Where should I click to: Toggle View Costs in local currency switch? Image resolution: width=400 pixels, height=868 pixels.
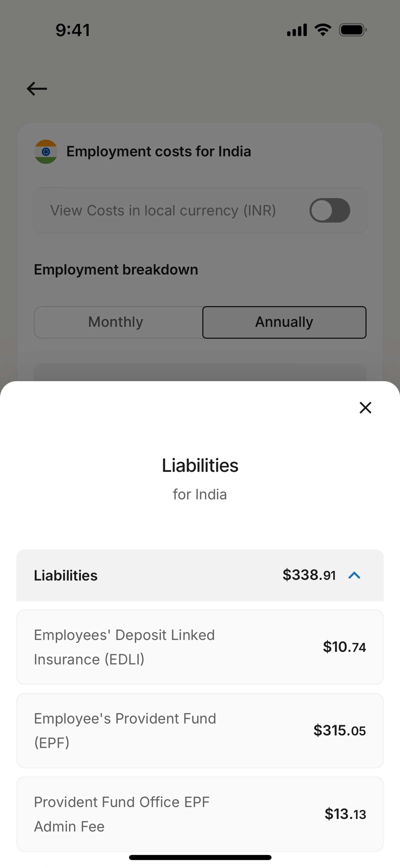point(330,210)
